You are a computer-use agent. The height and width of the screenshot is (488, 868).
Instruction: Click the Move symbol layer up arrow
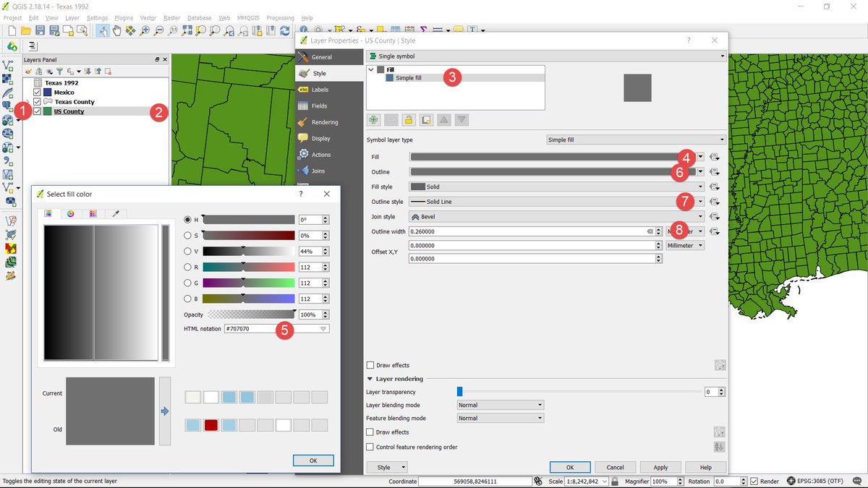(444, 119)
